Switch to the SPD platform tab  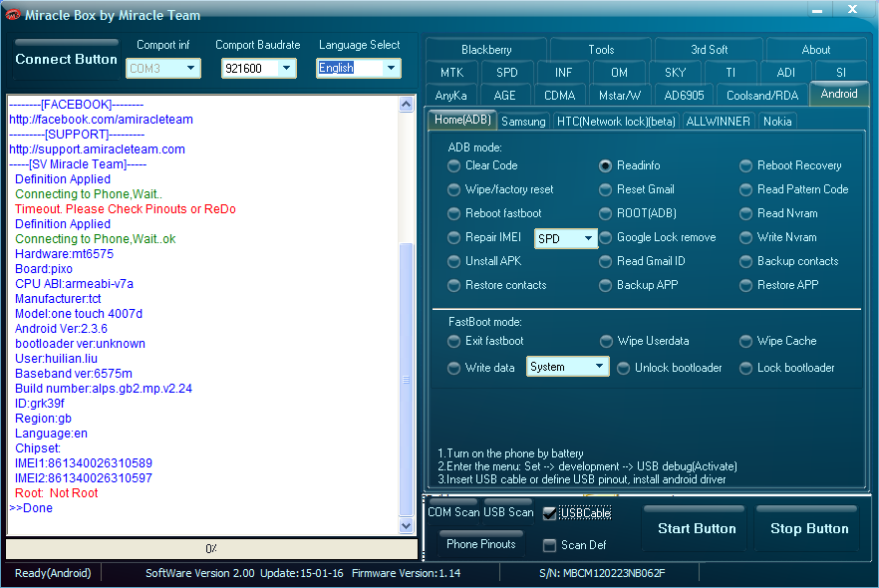coord(506,73)
